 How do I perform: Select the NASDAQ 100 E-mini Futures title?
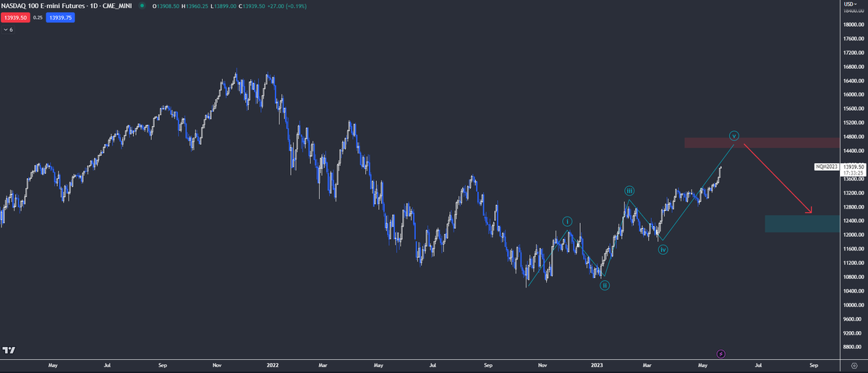click(x=68, y=6)
